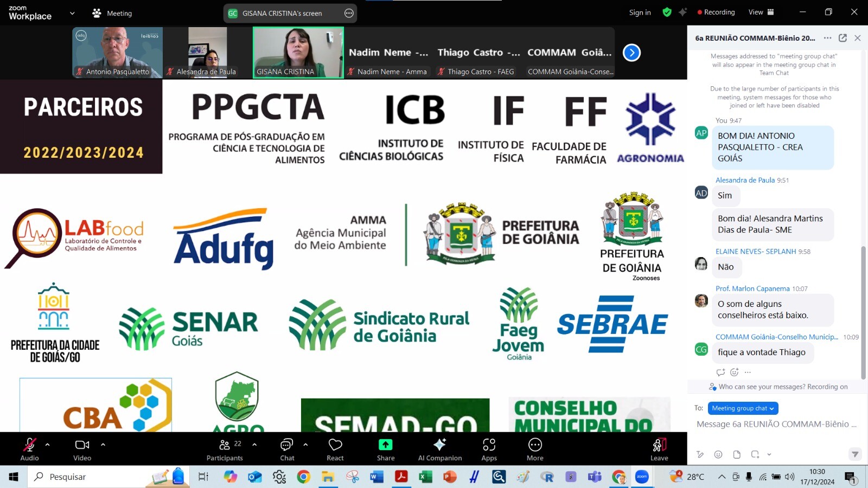This screenshot has width=868, height=488.
Task: Open the More options button
Action: 535,450
